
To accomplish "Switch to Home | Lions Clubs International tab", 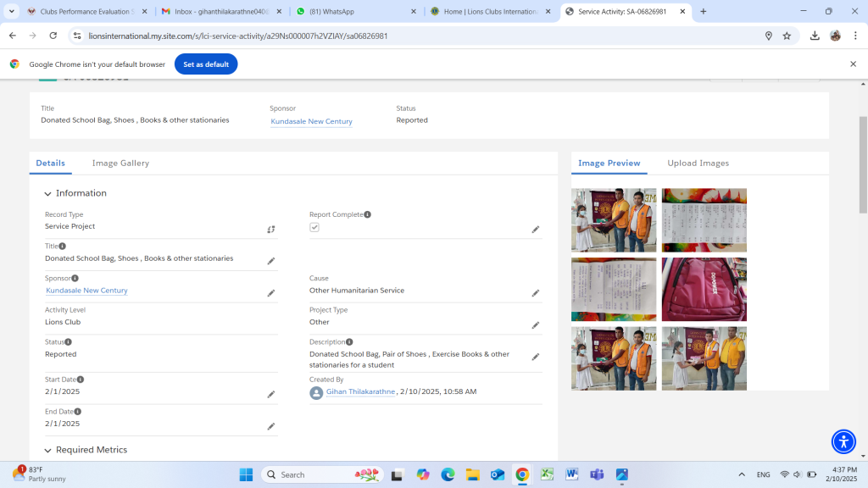I will coord(491,11).
